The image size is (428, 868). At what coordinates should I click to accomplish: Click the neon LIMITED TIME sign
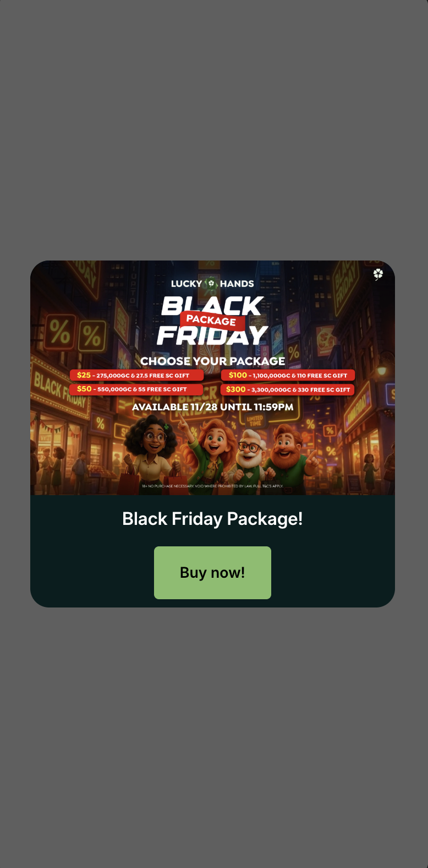(x=255, y=421)
